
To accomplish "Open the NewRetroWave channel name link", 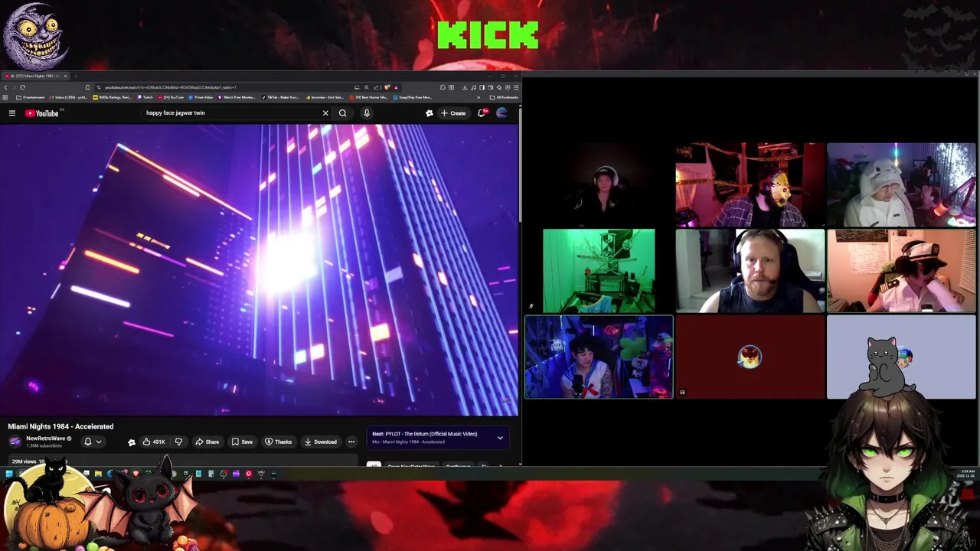I will pyautogui.click(x=46, y=439).
